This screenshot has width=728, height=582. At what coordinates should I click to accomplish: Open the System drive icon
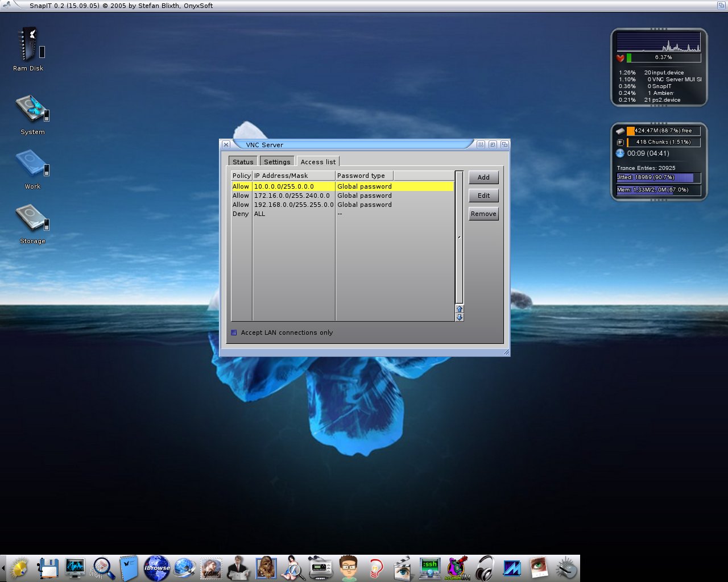pyautogui.click(x=31, y=109)
